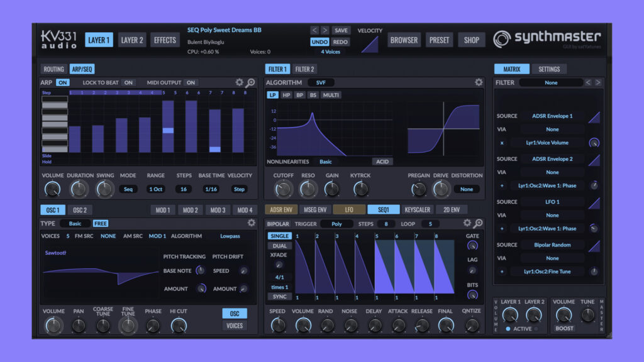Click Bipolar Random source curve icon
This screenshot has height=362, width=644.
pyautogui.click(x=594, y=246)
